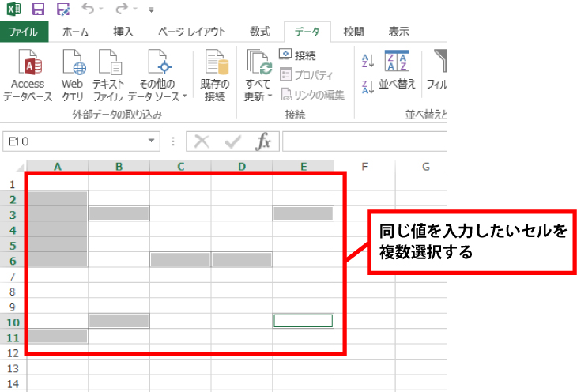The width and height of the screenshot is (577, 392).
Task: Redo the last action
Action: [122, 9]
